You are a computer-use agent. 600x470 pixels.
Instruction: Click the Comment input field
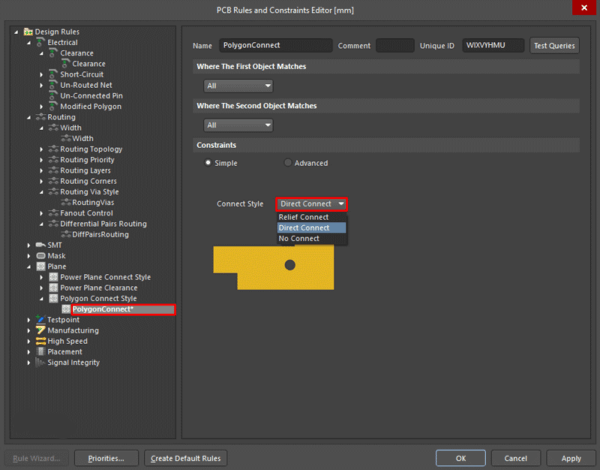click(395, 45)
